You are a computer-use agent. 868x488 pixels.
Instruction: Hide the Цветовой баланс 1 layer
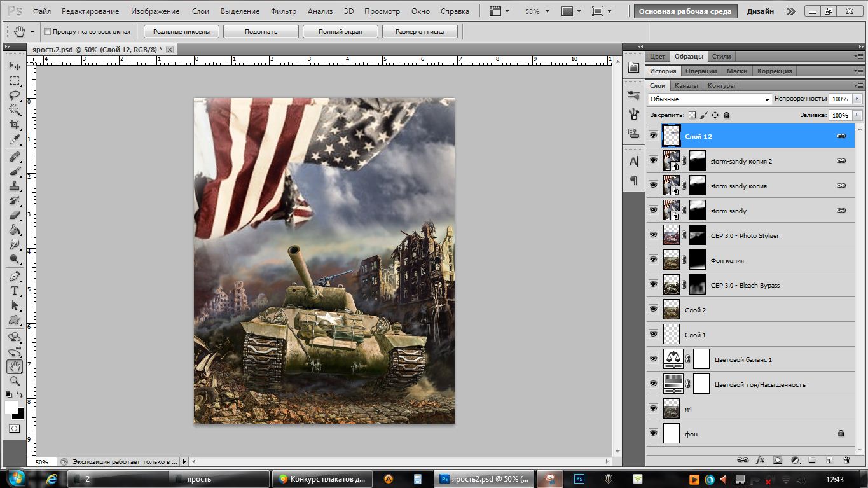click(653, 359)
